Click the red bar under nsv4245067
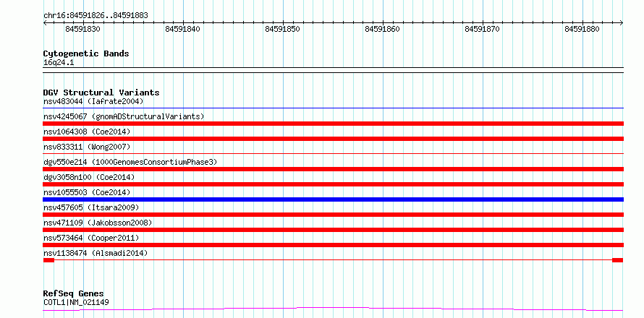This screenshot has width=644, height=318. point(333,124)
